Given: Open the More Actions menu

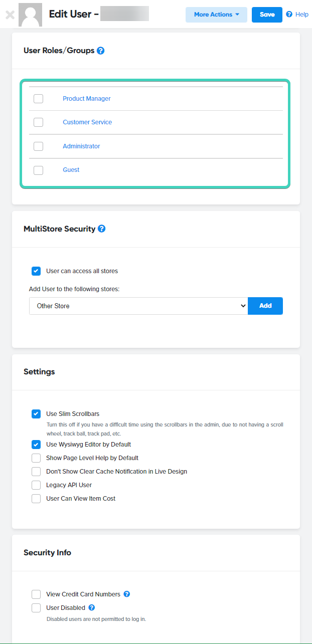Looking at the screenshot, I should [x=216, y=15].
